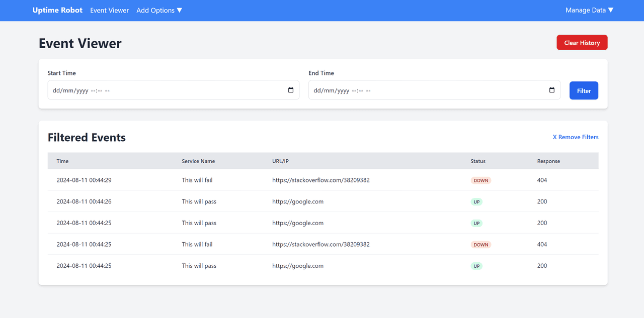This screenshot has height=318, width=644.
Task: Click the Start Time field label
Action: [x=62, y=73]
